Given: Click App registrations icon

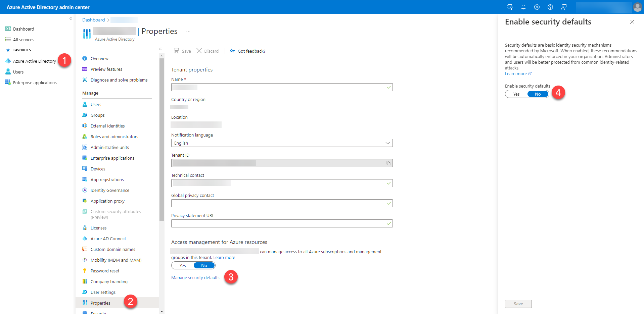Looking at the screenshot, I should point(85,179).
